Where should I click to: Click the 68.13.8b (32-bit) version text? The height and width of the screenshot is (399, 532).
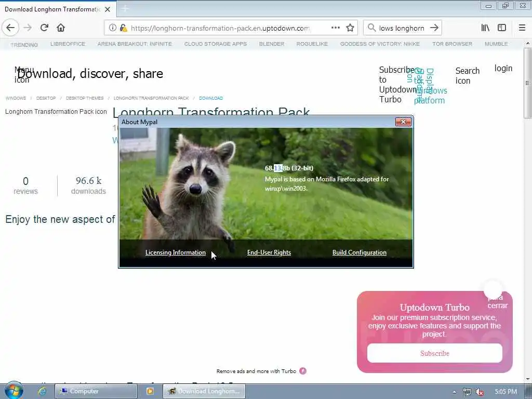coord(289,168)
